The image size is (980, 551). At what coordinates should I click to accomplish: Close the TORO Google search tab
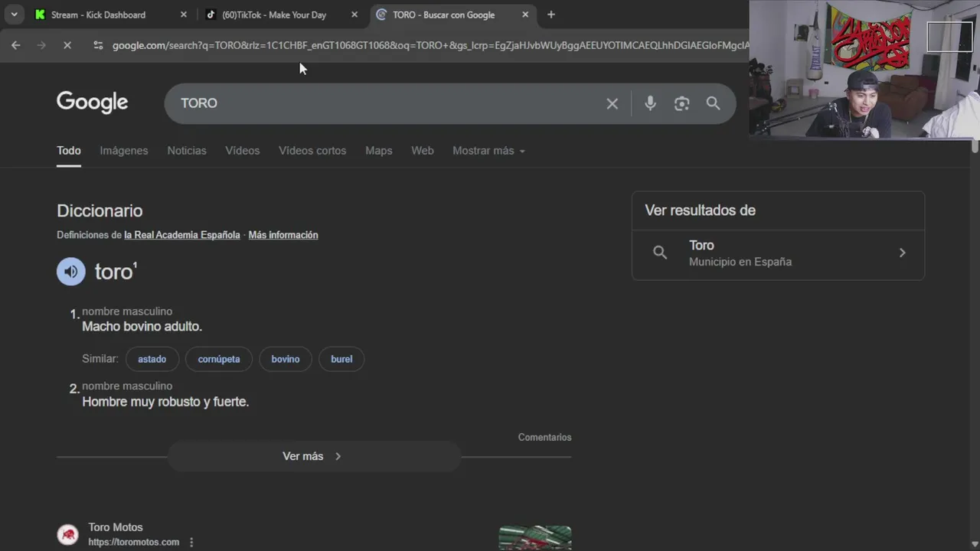point(525,15)
